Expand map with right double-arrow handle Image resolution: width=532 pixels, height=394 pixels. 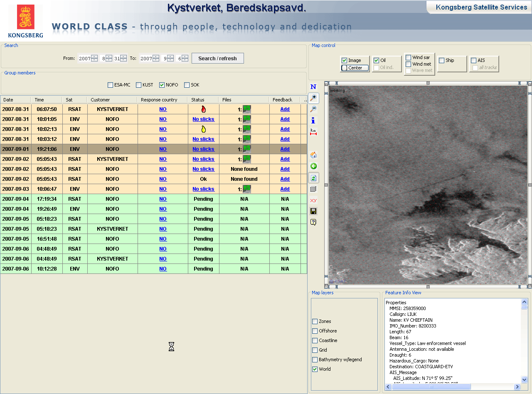(x=530, y=185)
